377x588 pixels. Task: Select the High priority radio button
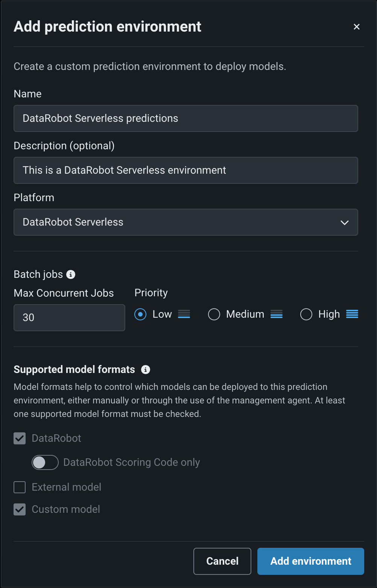(x=306, y=314)
